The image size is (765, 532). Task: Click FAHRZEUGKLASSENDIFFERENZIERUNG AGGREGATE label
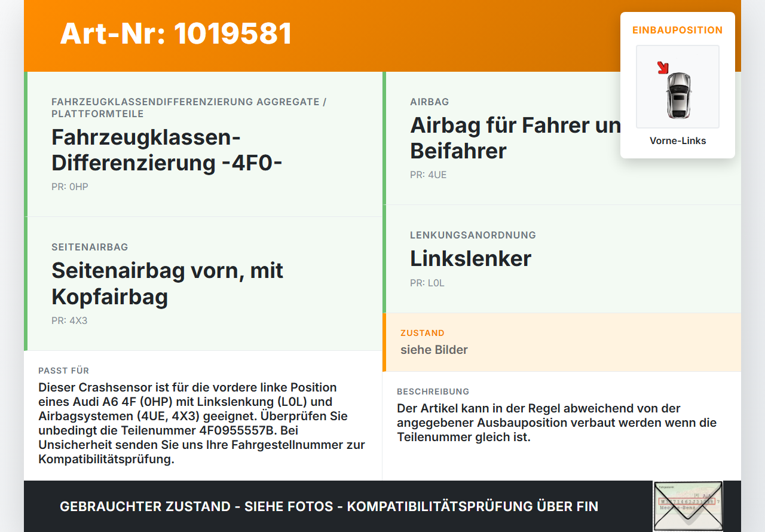(189, 108)
